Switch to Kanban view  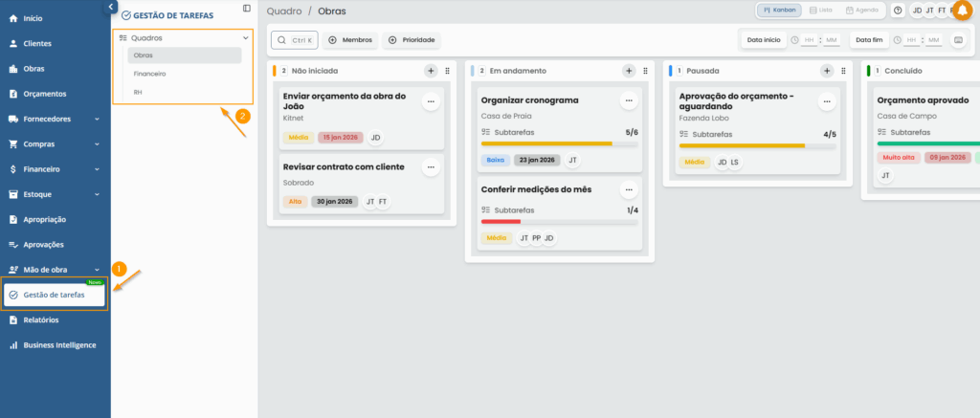click(779, 11)
